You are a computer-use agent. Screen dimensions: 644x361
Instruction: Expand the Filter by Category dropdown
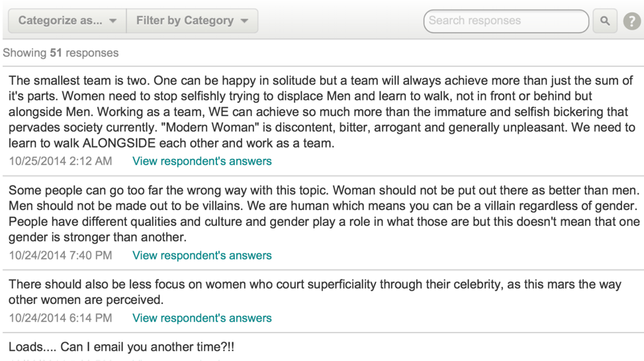click(192, 21)
